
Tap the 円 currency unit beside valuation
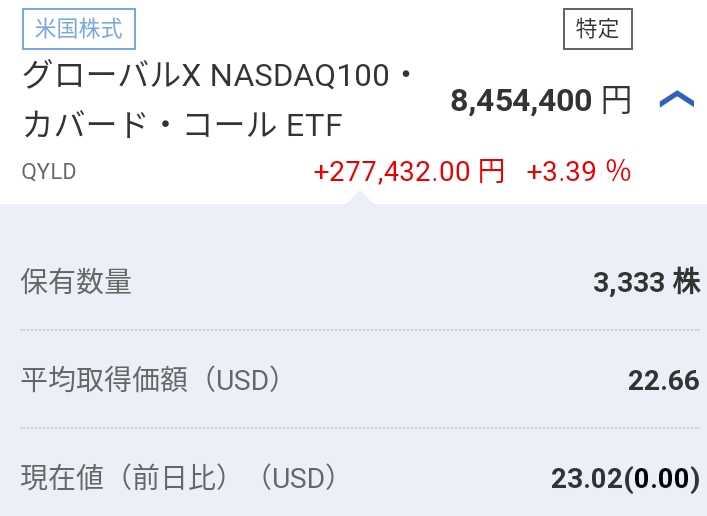[616, 100]
